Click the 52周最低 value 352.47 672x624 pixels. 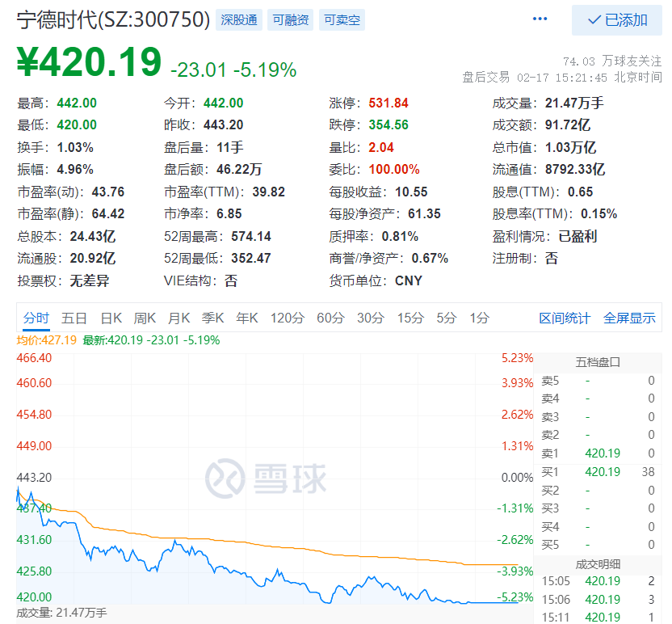point(251,258)
